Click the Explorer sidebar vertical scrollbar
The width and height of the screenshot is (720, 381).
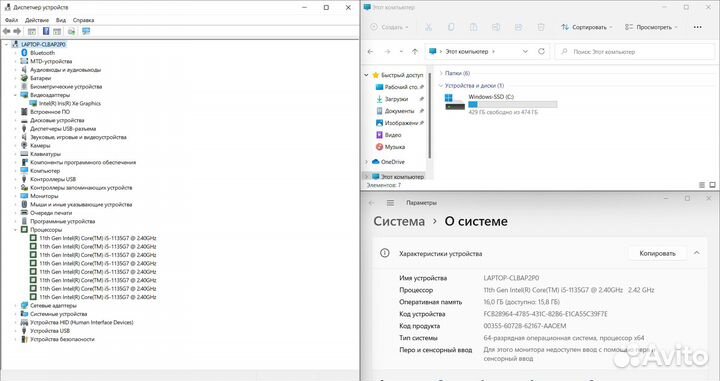click(x=429, y=116)
